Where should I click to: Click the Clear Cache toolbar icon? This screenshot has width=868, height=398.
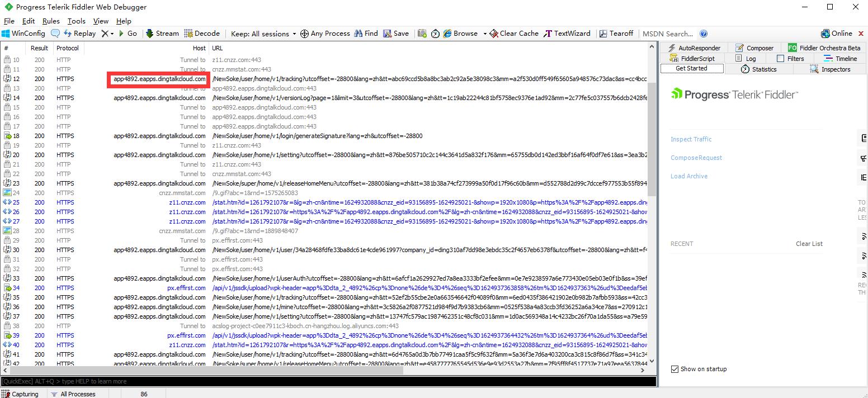click(x=494, y=34)
